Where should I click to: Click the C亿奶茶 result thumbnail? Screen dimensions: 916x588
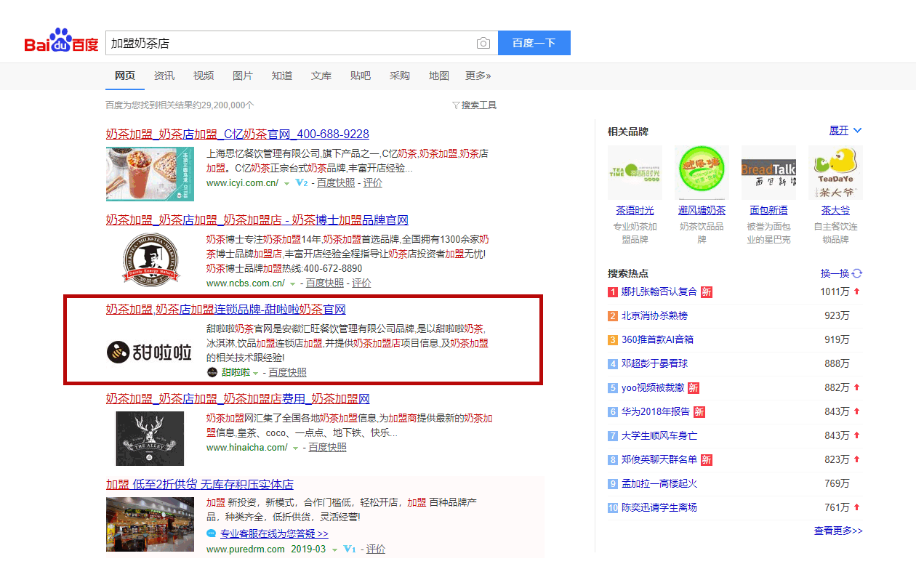tap(150, 174)
